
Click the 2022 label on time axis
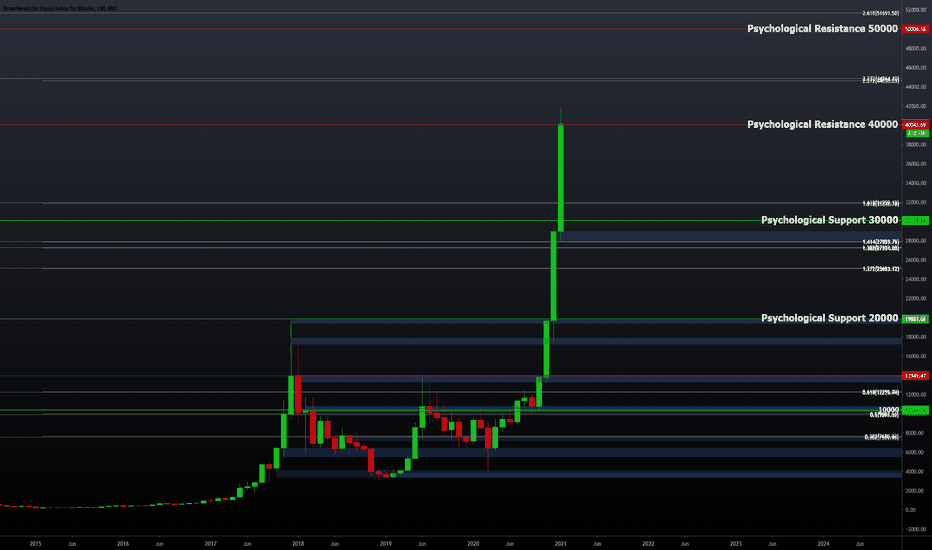click(648, 543)
